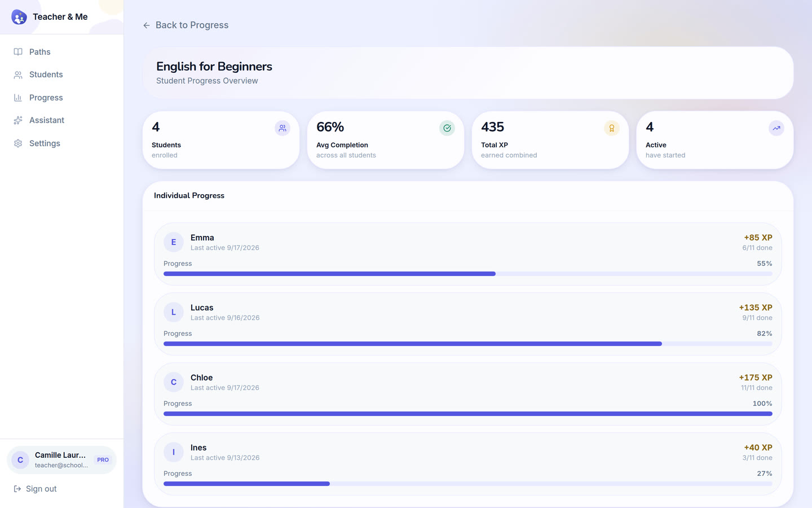Sign out of the account
Image resolution: width=812 pixels, height=508 pixels.
pos(35,489)
